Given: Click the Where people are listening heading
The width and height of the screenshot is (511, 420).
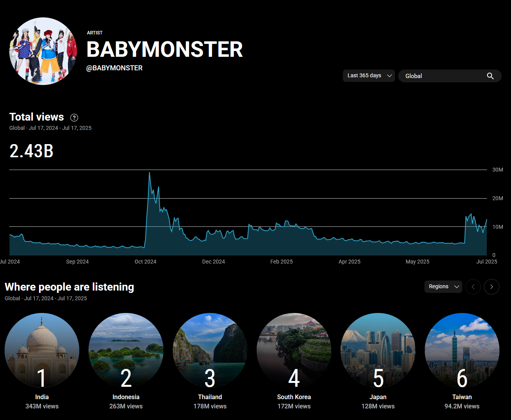Looking at the screenshot, I should [70, 287].
